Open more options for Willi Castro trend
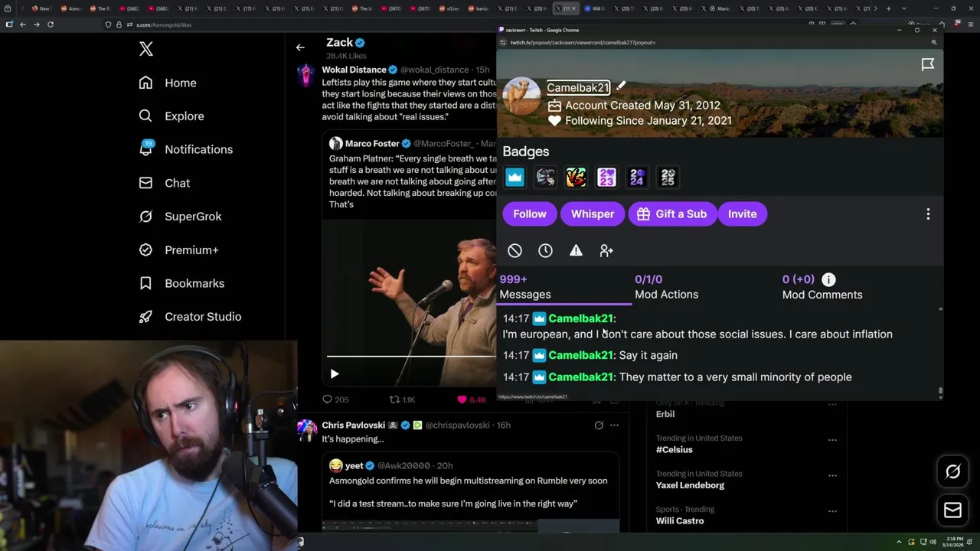Screen dimensions: 980x551 click(x=832, y=511)
